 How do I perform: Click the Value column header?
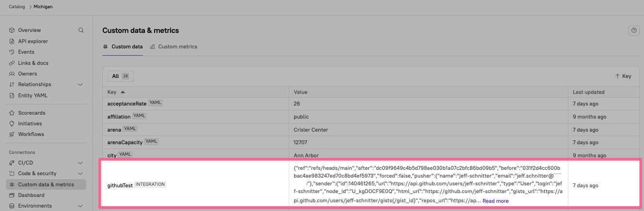point(300,92)
